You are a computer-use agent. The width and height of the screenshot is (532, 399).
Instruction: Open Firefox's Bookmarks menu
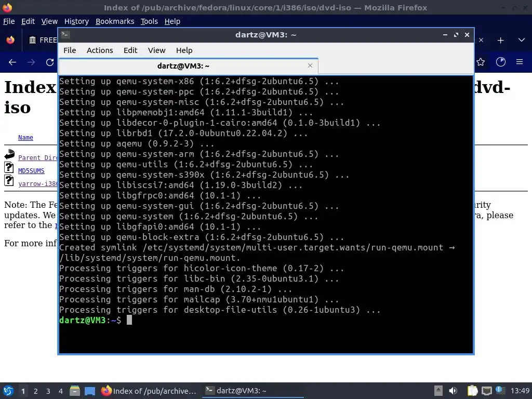pos(115,21)
